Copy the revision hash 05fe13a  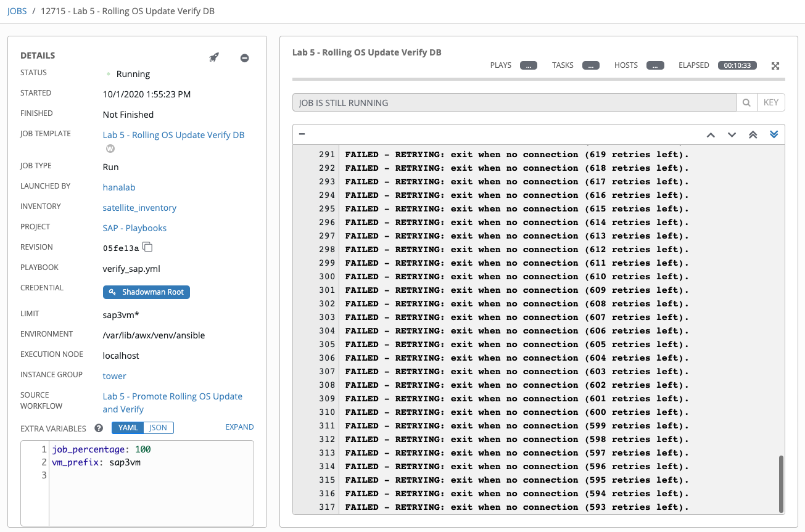(147, 247)
